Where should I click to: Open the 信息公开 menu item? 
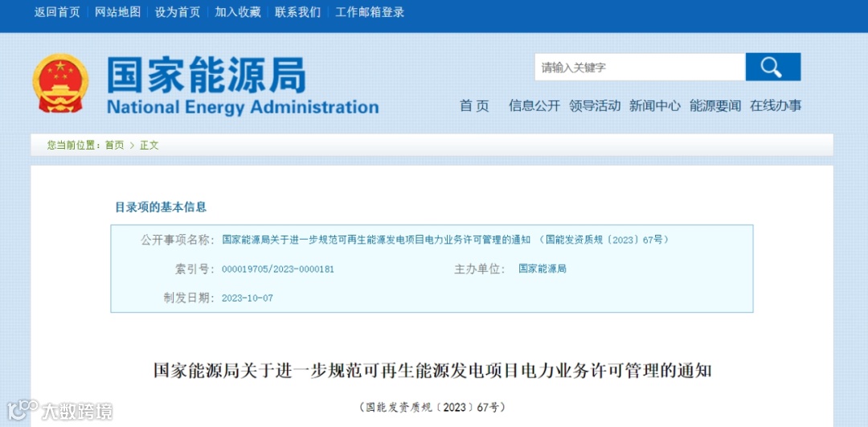point(534,106)
